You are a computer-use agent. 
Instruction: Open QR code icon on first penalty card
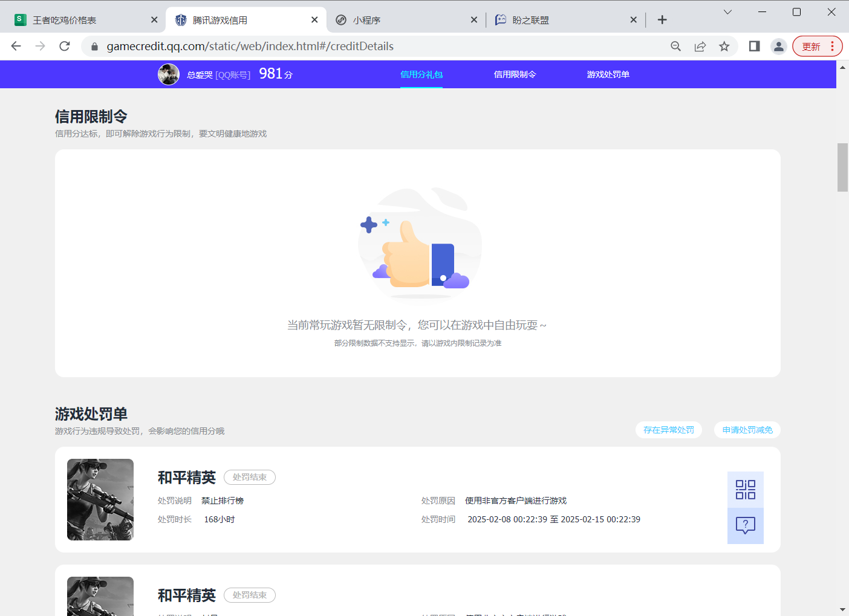[x=746, y=490]
